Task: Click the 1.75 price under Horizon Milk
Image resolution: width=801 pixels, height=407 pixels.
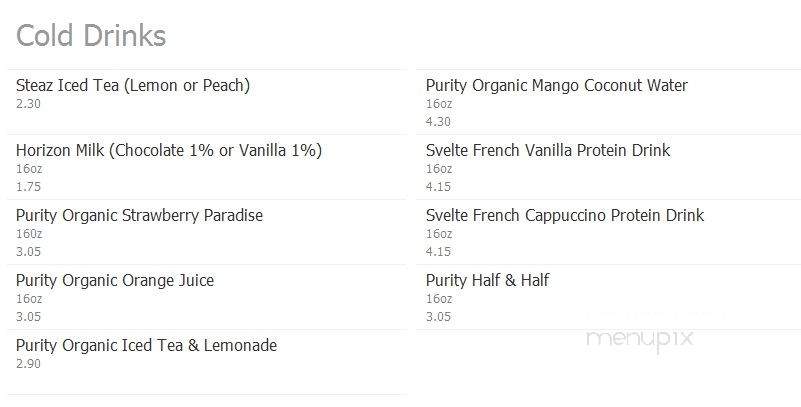Action: (x=28, y=187)
